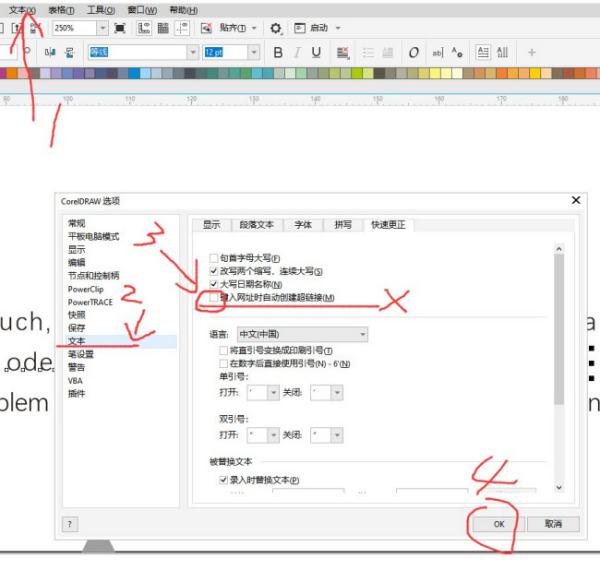Click the full-screen preview icon

[120, 28]
